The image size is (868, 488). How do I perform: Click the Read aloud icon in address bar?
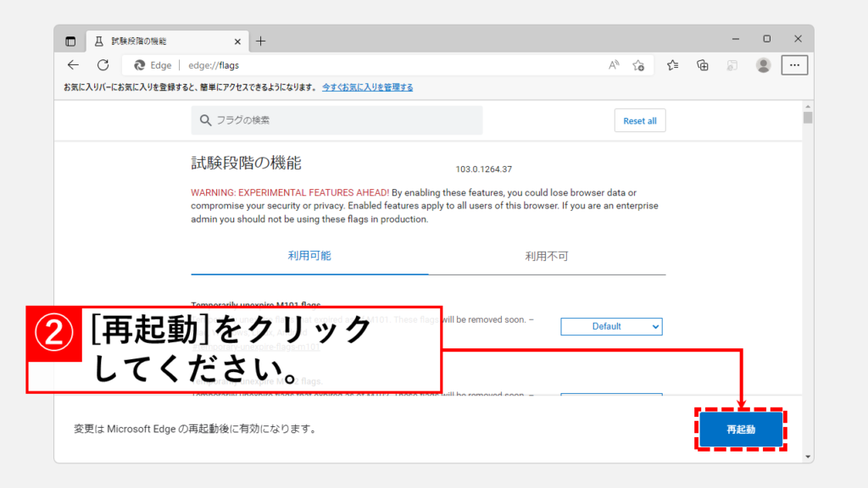(x=614, y=65)
